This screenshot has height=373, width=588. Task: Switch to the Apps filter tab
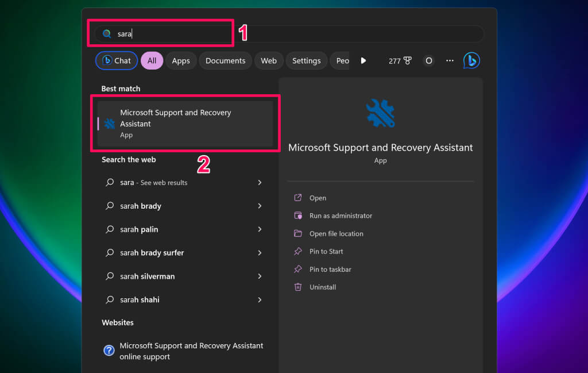[x=181, y=61]
